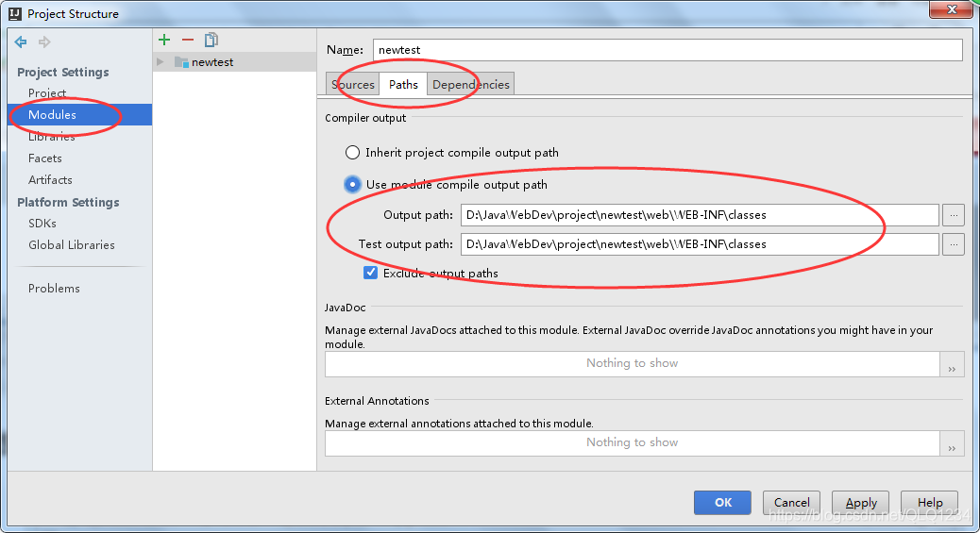Open Global Libraries settings

pyautogui.click(x=71, y=245)
